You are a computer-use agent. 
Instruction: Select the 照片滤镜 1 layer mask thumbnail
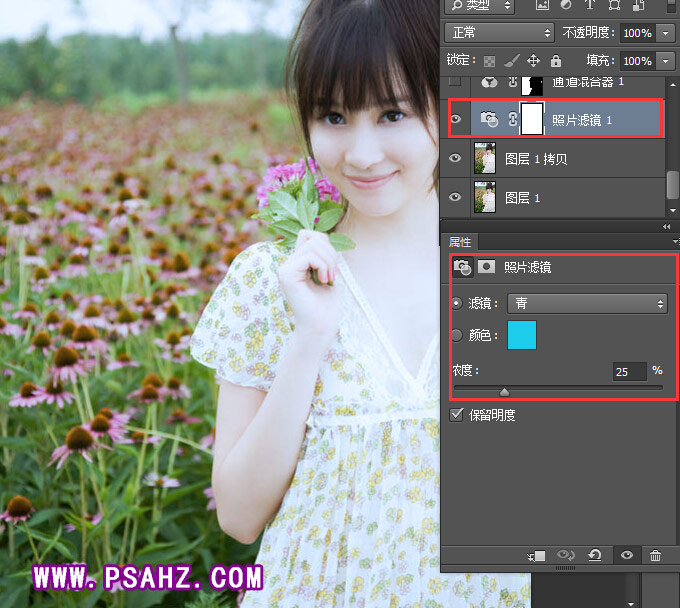[x=531, y=119]
